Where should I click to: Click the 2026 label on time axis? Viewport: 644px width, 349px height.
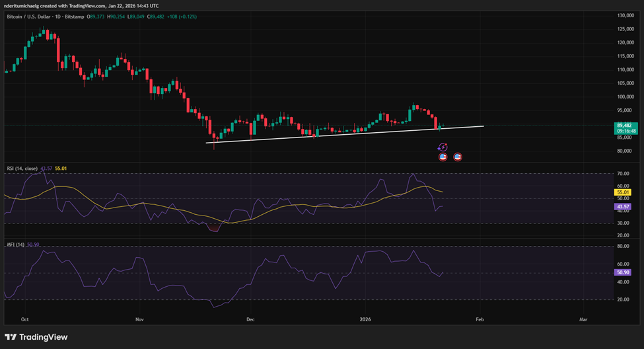(x=364, y=319)
